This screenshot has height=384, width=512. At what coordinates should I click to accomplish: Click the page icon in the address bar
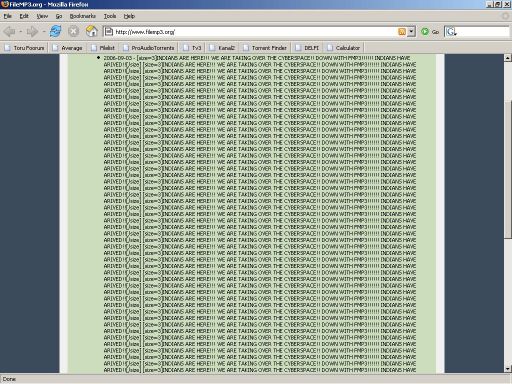click(x=109, y=32)
